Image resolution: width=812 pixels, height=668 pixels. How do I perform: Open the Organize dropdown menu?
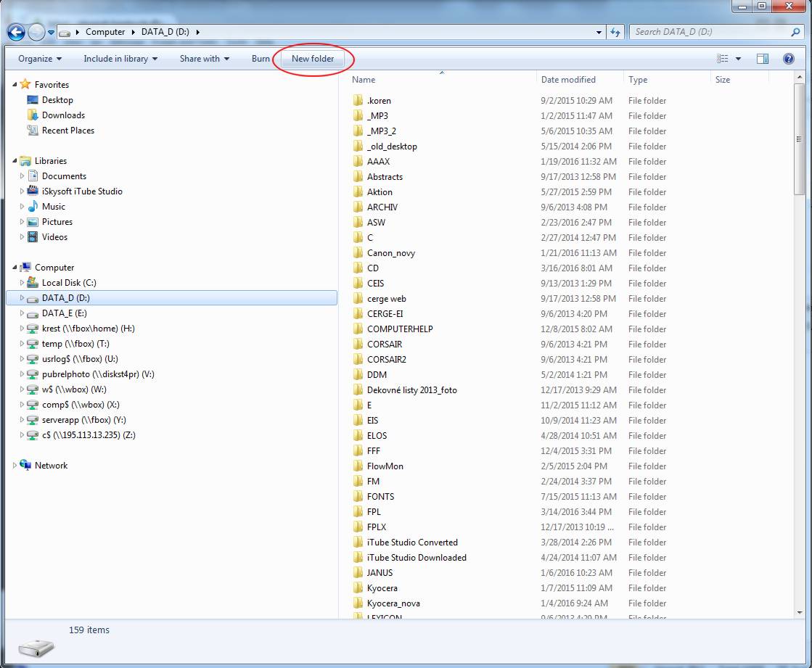click(40, 59)
